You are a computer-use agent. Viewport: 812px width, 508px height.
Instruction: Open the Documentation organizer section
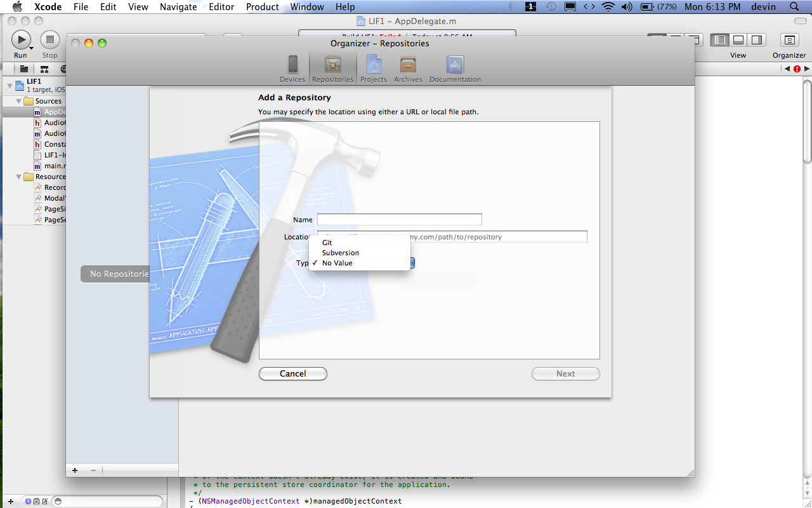(455, 69)
